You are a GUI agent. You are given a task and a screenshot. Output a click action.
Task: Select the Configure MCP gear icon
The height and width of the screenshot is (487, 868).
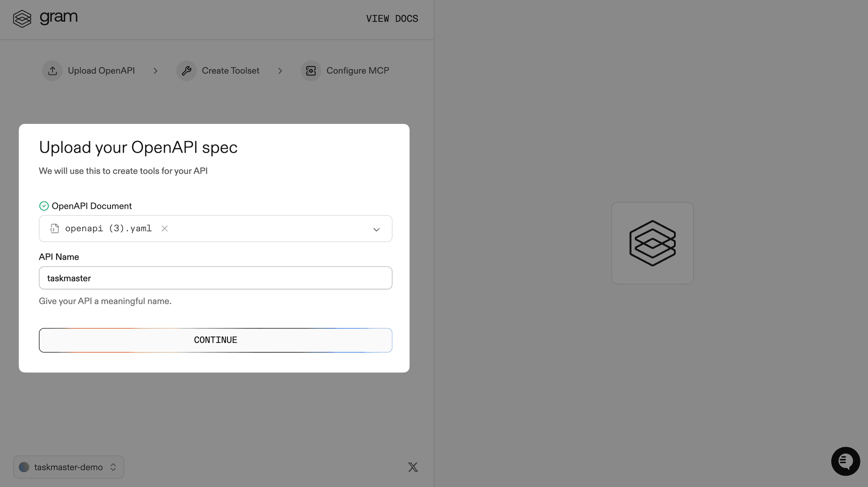tap(311, 70)
